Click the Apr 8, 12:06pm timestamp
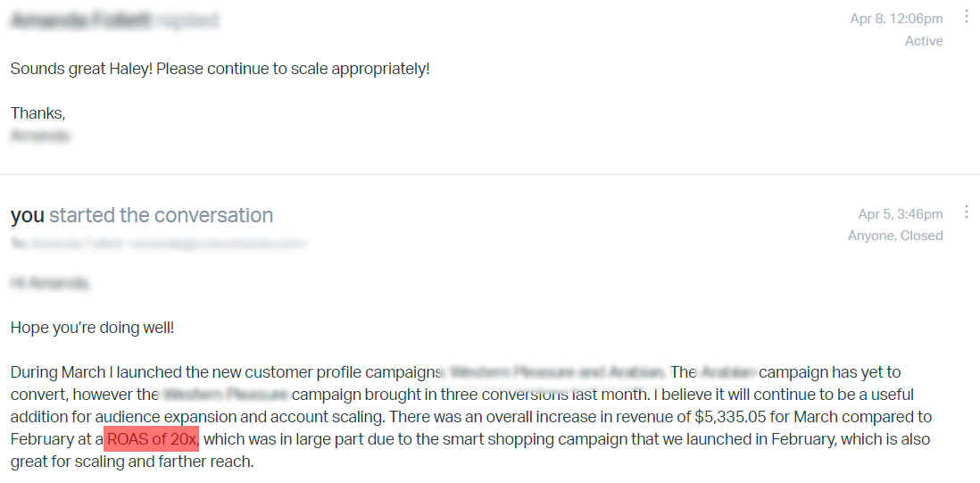Viewport: 980px width, 483px height. [896, 20]
